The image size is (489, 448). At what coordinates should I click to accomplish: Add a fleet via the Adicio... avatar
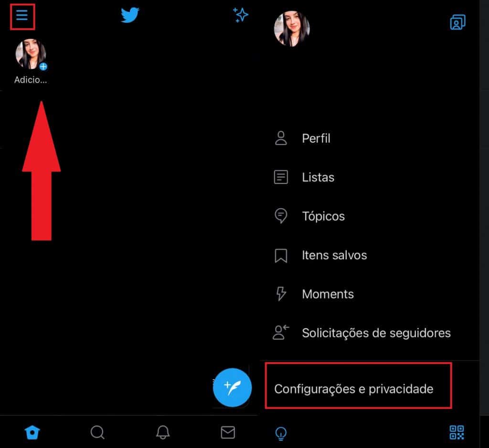(31, 54)
